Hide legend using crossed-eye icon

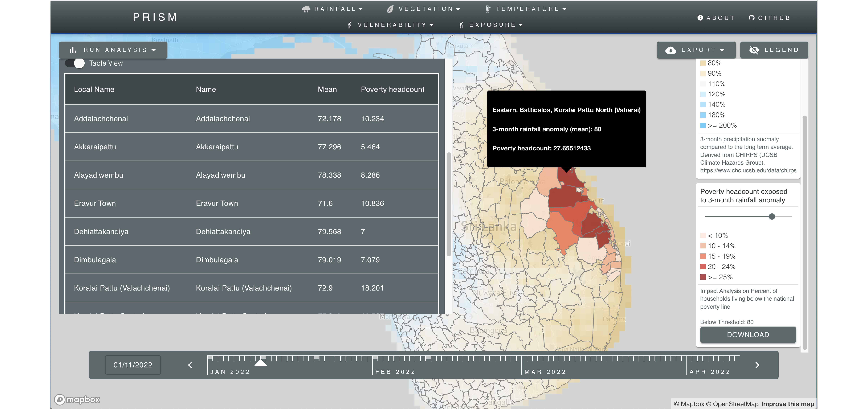click(754, 50)
